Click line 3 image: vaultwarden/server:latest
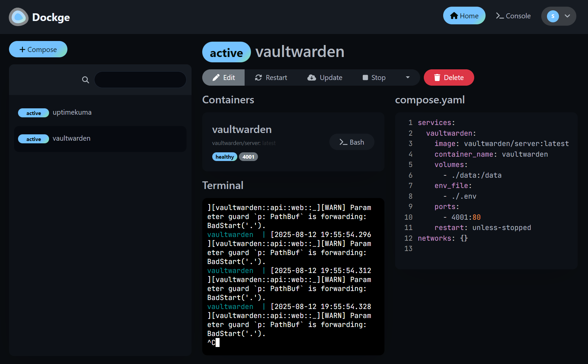588x364 pixels. click(501, 144)
